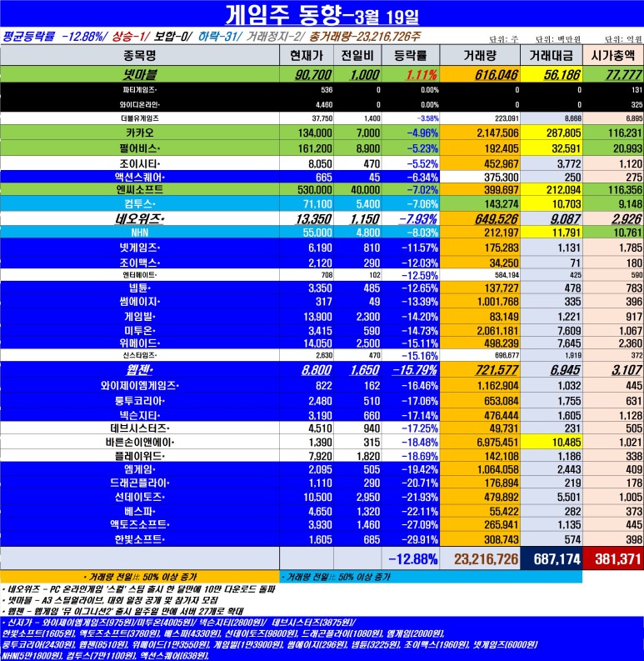Click the 웹젠 뮤 이그니션2 news line
This screenshot has width=644, height=661.
[122, 611]
